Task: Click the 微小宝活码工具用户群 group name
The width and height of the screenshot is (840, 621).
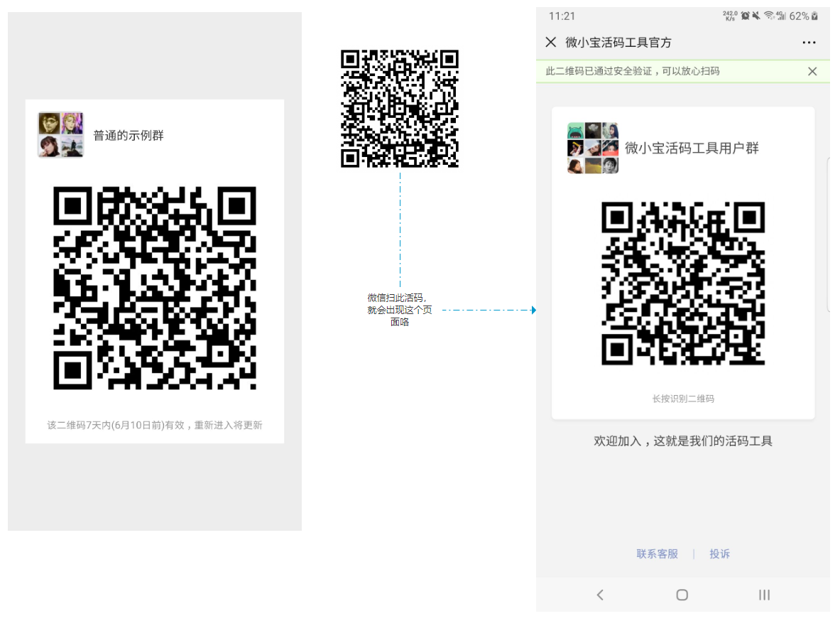Action: tap(692, 148)
